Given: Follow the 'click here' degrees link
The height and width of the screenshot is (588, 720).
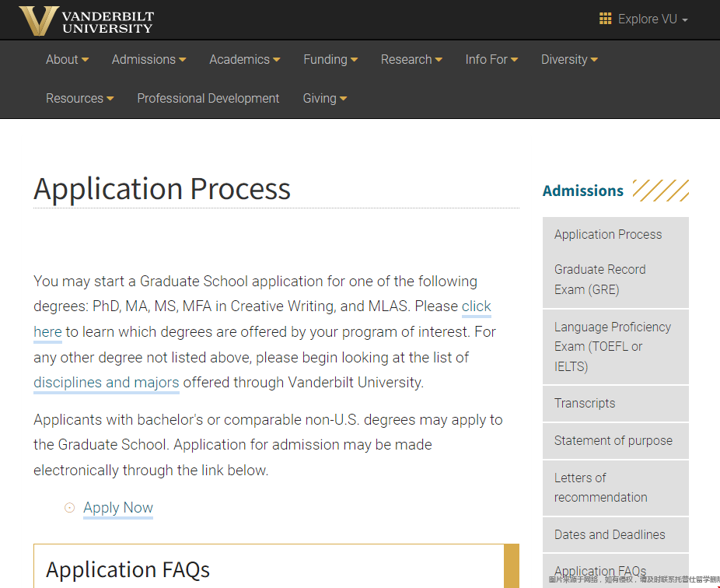Looking at the screenshot, I should [x=476, y=306].
